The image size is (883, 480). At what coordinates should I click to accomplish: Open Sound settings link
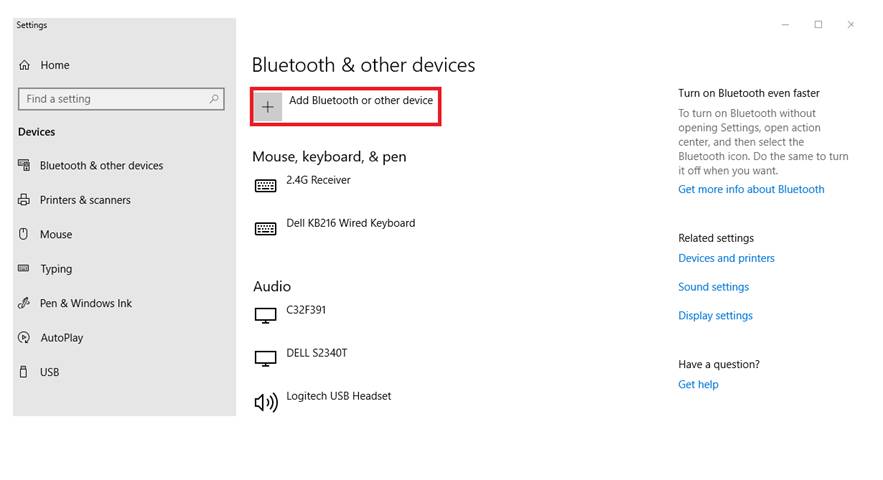[x=713, y=287]
